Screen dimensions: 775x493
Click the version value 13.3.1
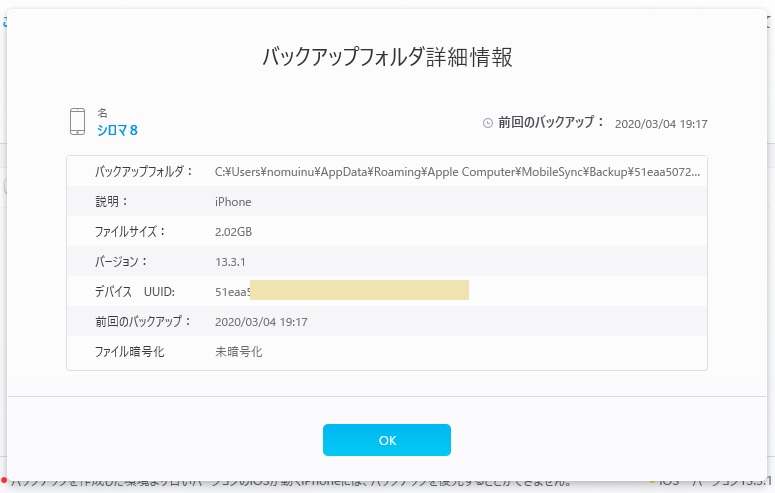point(230,262)
